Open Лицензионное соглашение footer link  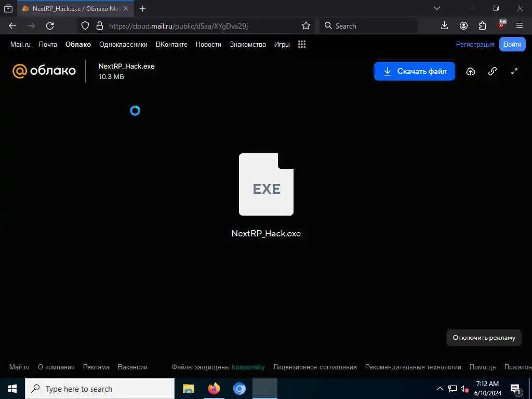click(315, 367)
